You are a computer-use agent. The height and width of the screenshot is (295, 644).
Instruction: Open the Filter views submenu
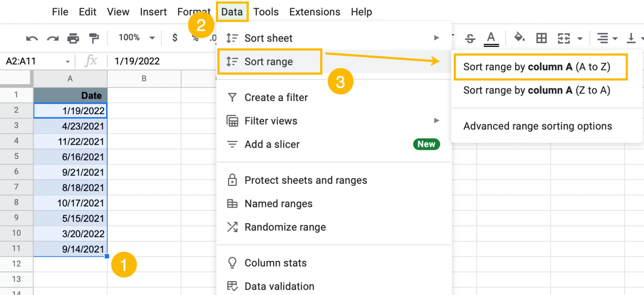(271, 121)
